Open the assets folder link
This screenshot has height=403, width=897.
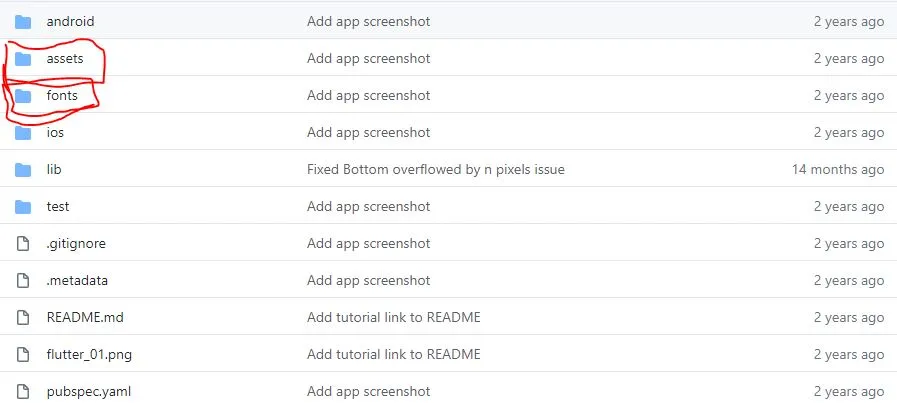[65, 58]
